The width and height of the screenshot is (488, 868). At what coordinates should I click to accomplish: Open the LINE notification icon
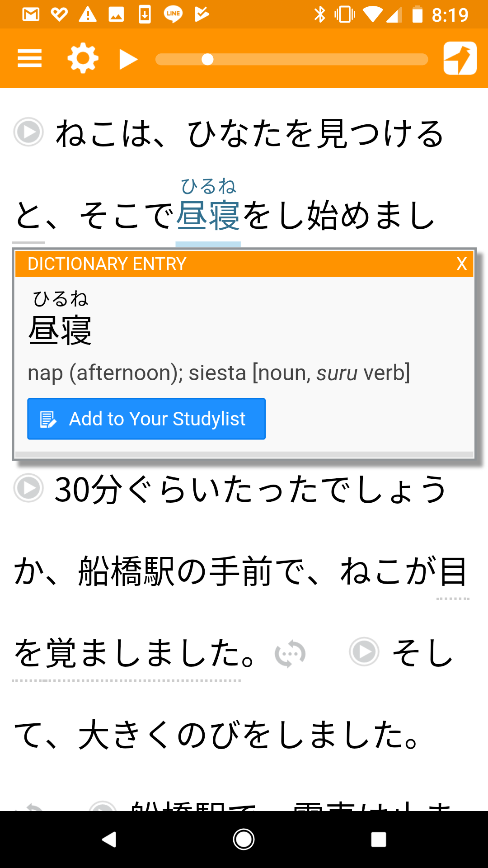pos(173,14)
